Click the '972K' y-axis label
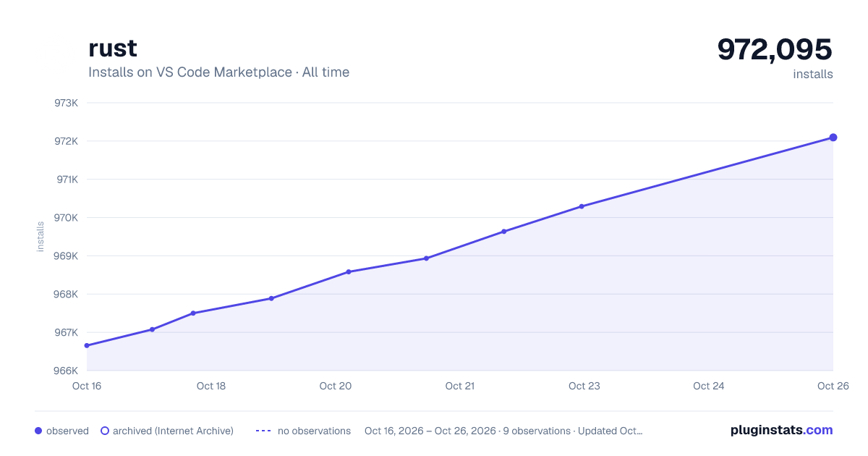The width and height of the screenshot is (868, 456). click(x=66, y=141)
